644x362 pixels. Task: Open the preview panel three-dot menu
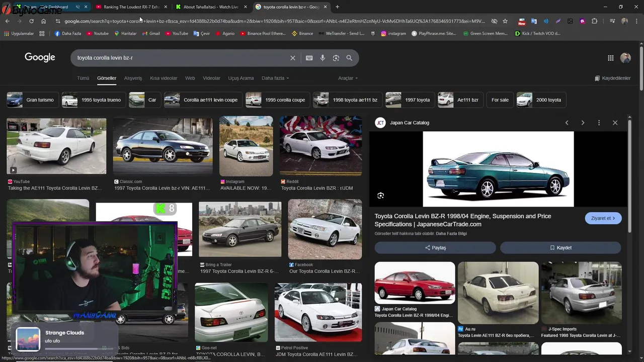(599, 123)
